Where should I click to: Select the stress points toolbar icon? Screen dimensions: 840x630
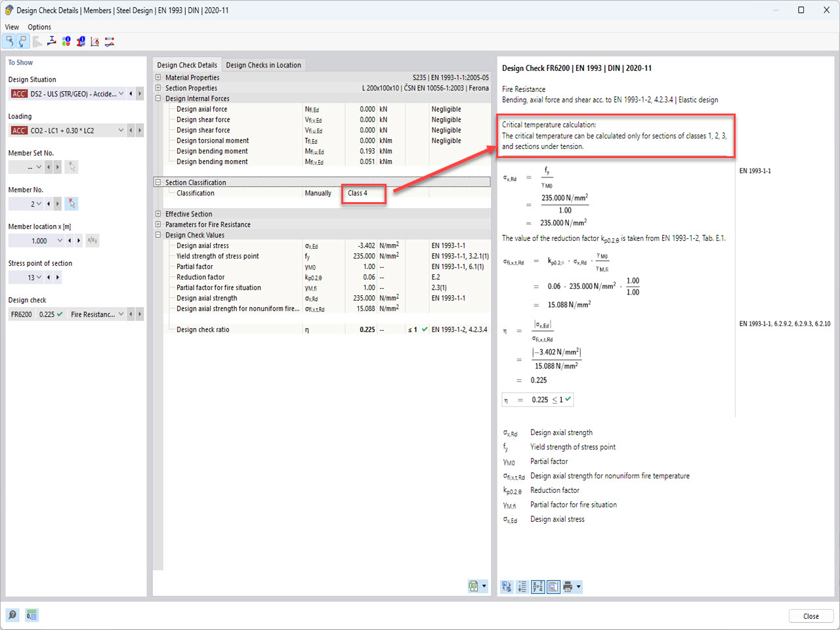[51, 41]
